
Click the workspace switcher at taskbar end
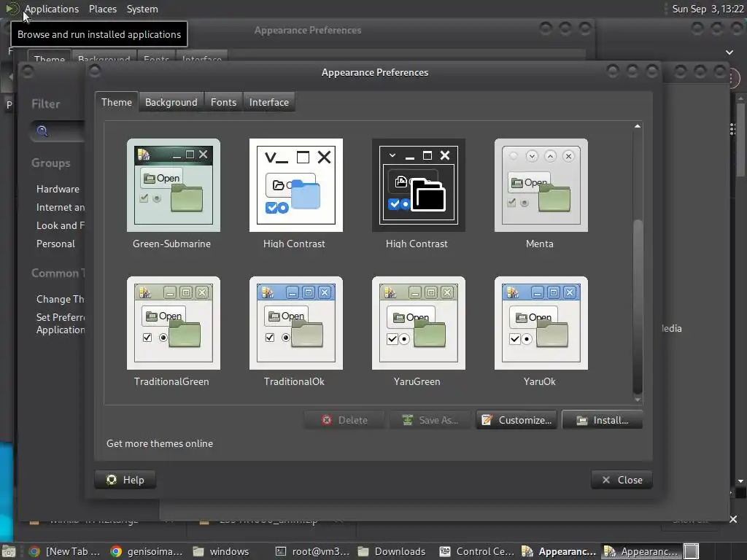(692, 551)
